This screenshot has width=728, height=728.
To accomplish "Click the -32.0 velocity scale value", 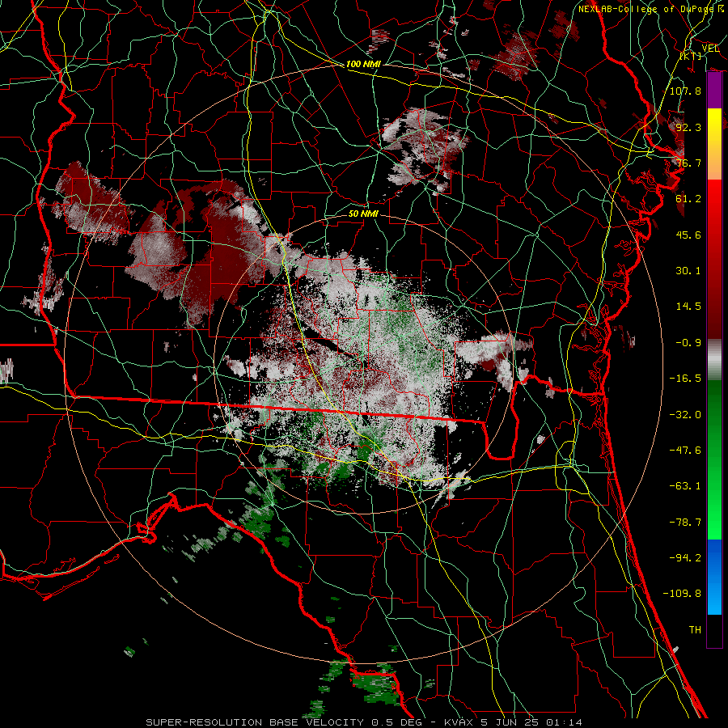I will pyautogui.click(x=685, y=415).
